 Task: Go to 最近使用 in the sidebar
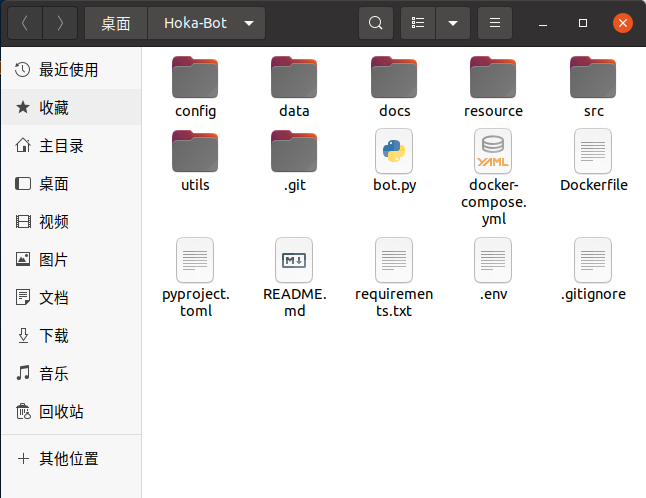[68, 69]
